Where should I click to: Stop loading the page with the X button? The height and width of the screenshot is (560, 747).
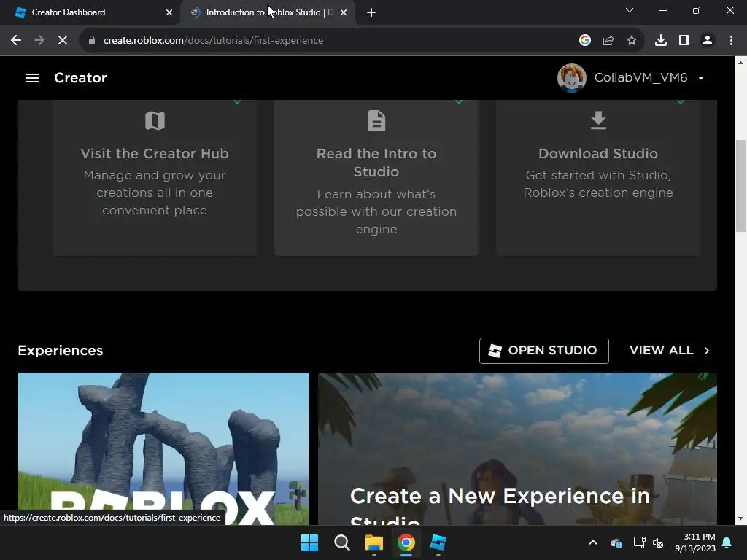point(63,41)
